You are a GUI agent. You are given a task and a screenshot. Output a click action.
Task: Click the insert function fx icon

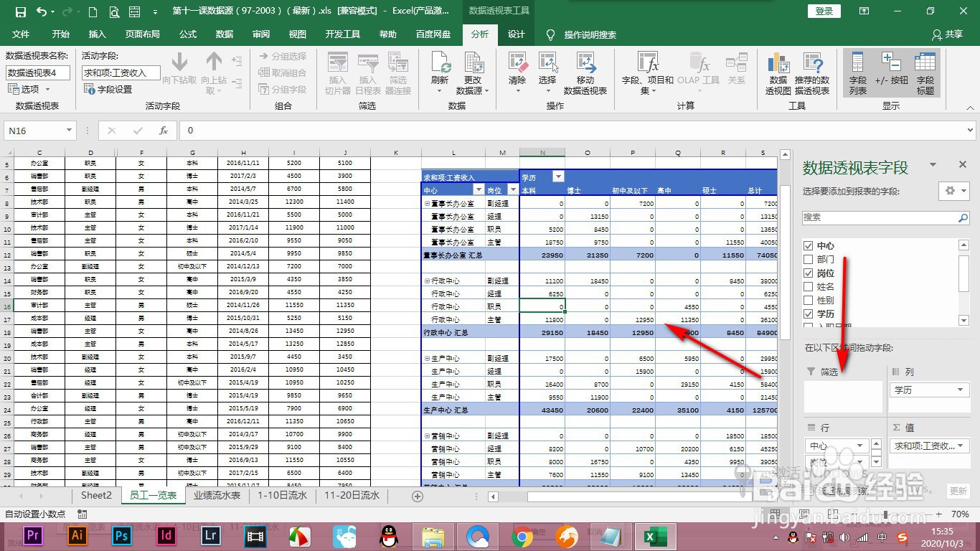click(164, 131)
